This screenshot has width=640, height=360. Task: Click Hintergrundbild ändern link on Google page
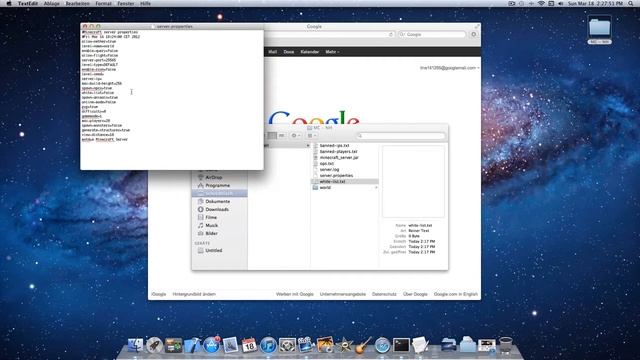tap(194, 294)
